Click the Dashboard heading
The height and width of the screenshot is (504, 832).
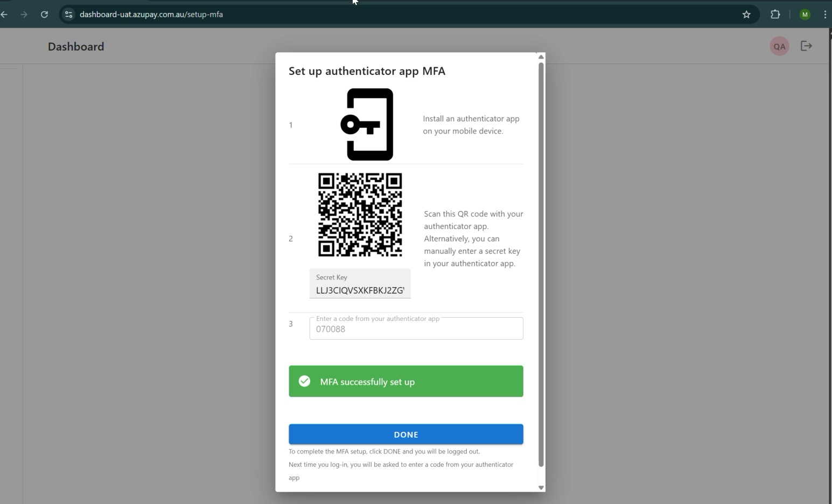tap(76, 47)
